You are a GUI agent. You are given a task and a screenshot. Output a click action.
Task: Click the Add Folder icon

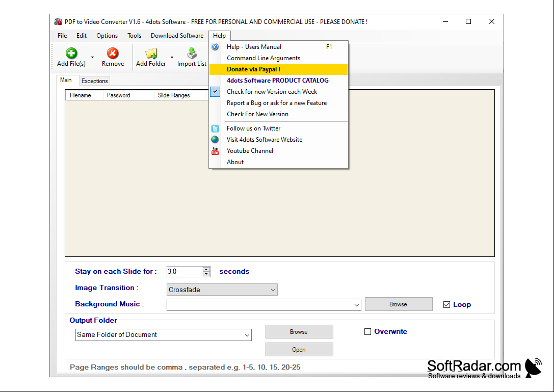(x=151, y=53)
